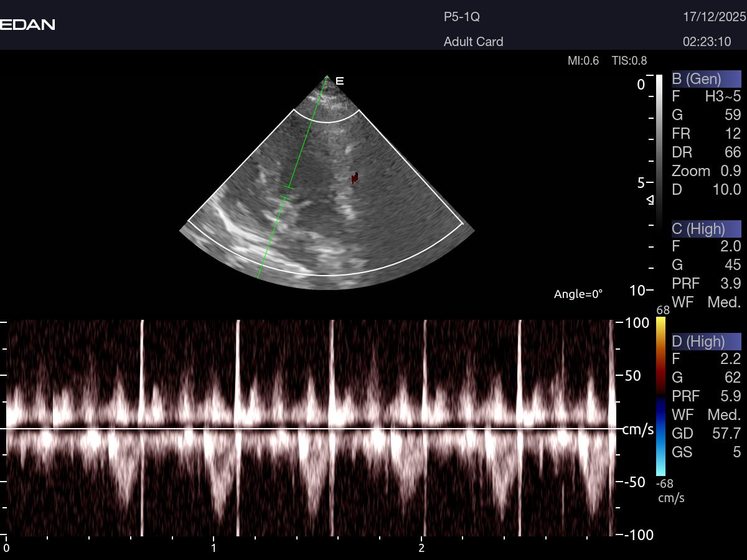The image size is (747, 560).
Task: Click the white Doppler baseline line
Action: [x=311, y=429]
